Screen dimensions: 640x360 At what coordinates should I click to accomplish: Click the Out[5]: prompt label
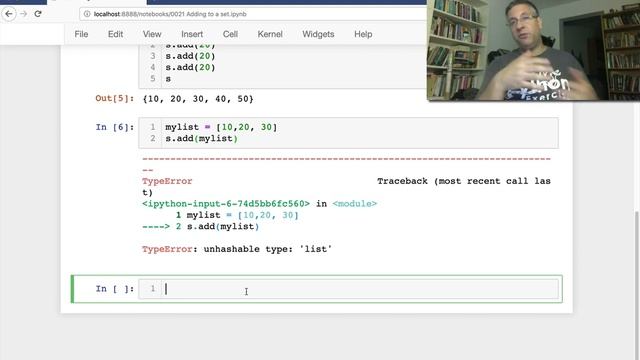point(115,98)
